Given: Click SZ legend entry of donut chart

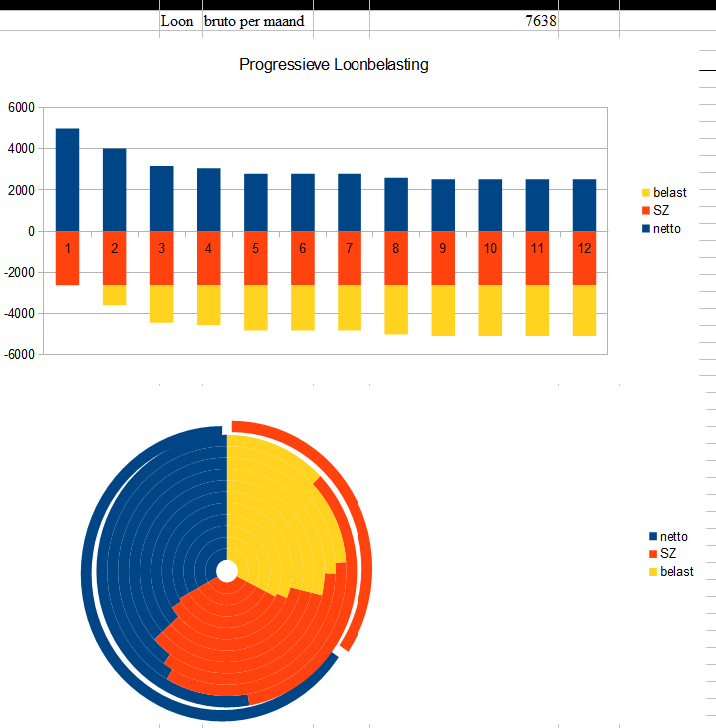Looking at the screenshot, I should click(x=667, y=554).
